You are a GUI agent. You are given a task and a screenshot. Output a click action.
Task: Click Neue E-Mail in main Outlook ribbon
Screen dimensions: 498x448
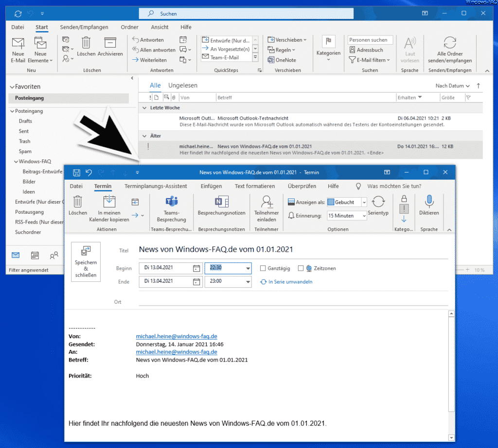coord(18,50)
